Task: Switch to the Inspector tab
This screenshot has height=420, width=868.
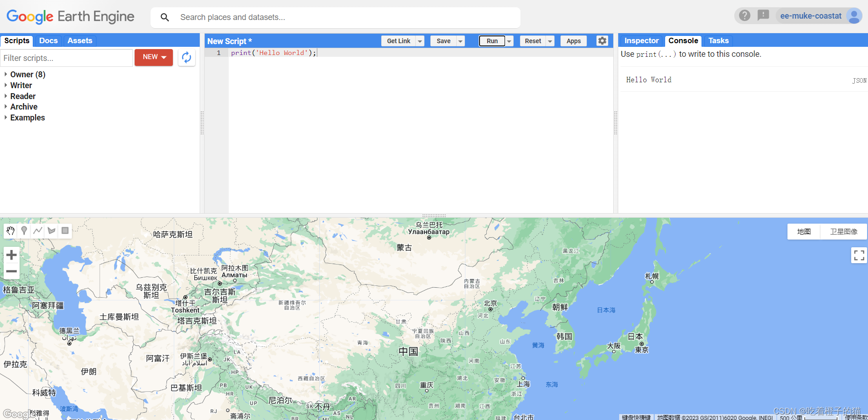Action: point(641,40)
